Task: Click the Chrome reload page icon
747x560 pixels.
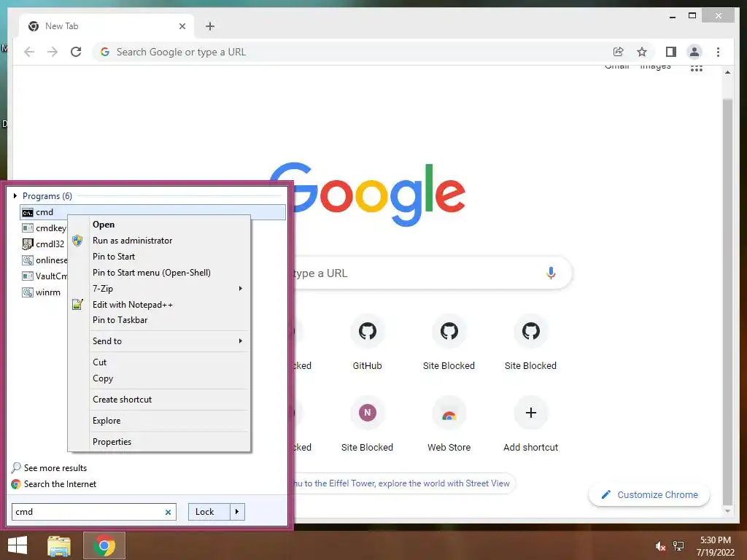Action: click(76, 52)
